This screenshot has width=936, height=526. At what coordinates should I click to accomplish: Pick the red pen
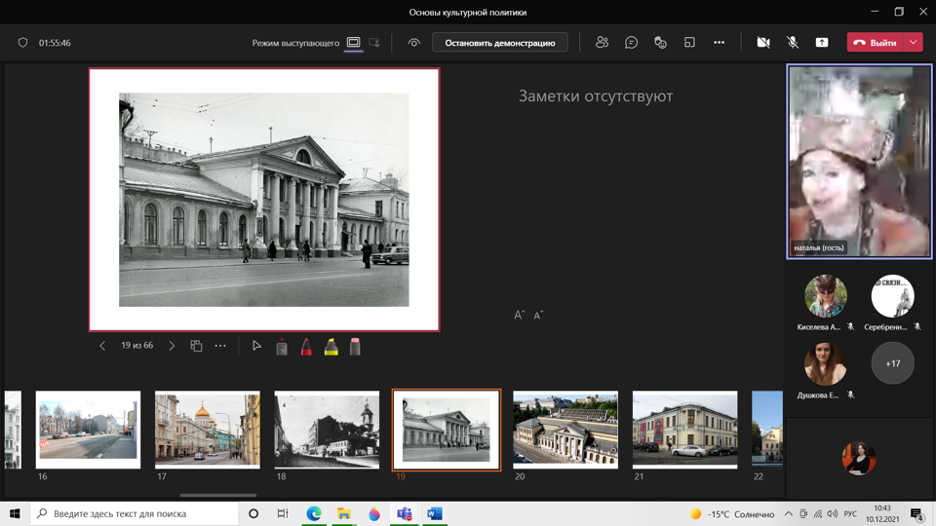[x=306, y=346]
